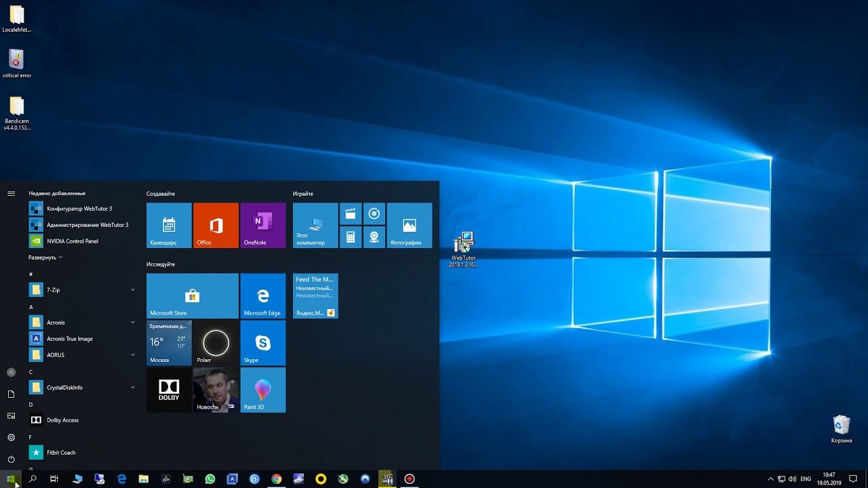This screenshot has width=868, height=488.
Task: Select the WebTutor 2019.1.3 desktop installer
Action: pos(464,249)
